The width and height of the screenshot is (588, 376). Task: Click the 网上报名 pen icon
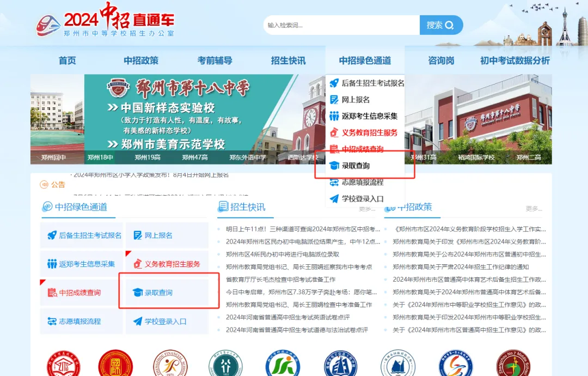point(138,234)
